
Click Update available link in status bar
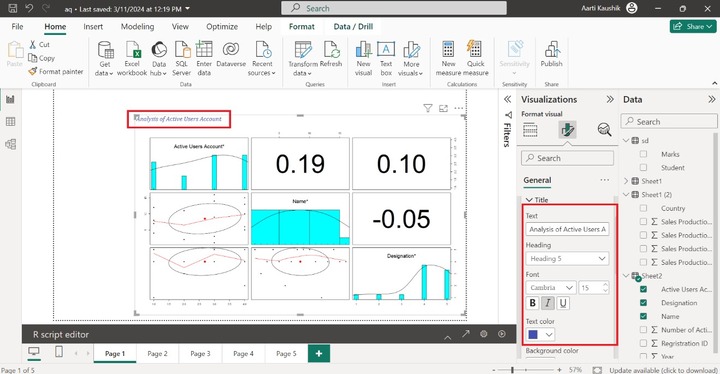[x=663, y=370]
